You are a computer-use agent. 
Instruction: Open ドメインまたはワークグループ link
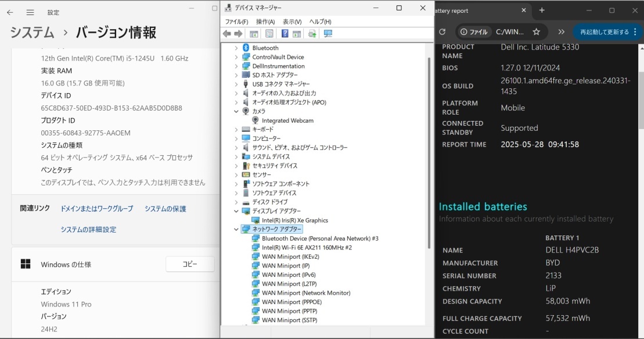click(x=97, y=209)
